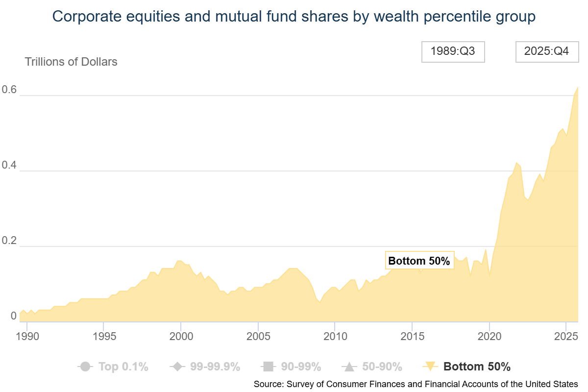Image resolution: width=588 pixels, height=392 pixels.
Task: Click the 2010 x-axis tick label
Action: click(x=334, y=338)
